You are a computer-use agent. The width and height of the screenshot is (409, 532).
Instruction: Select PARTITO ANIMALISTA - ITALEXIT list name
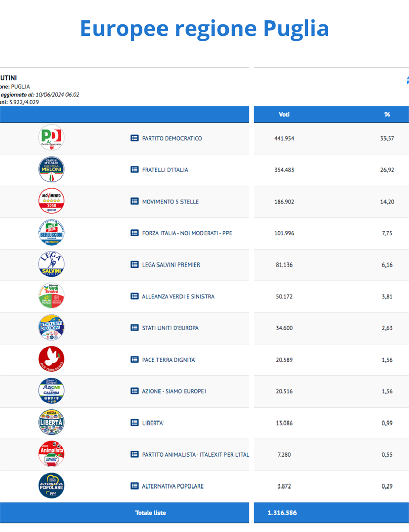pyautogui.click(x=196, y=455)
